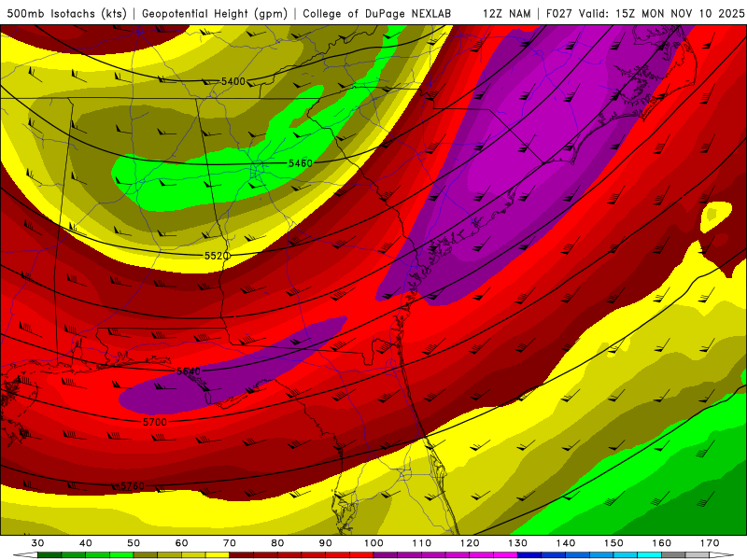Viewport: 747px width, 560px height.
Task: Click the legend value 50
Action: pos(134,543)
